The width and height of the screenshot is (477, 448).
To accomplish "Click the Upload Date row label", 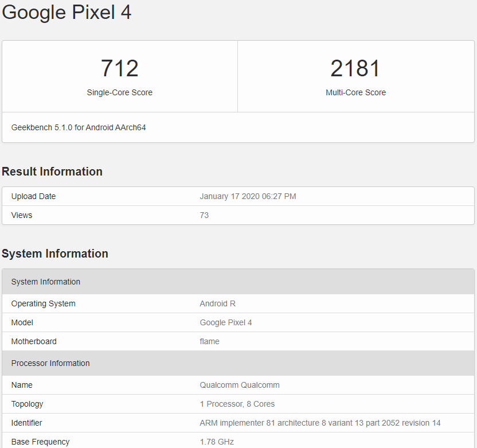I will click(x=33, y=196).
